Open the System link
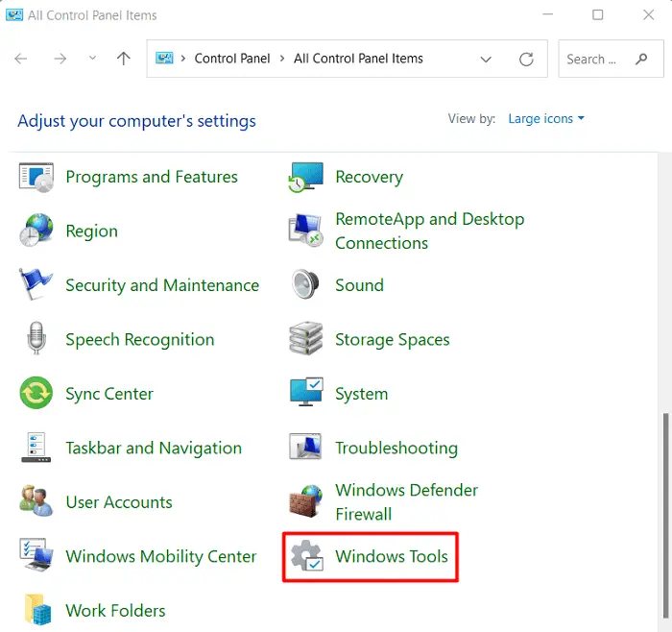672x632 pixels. click(362, 394)
